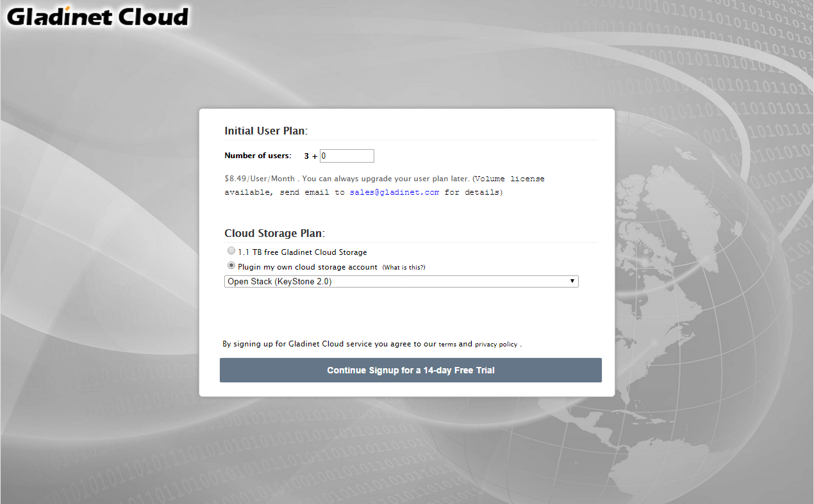Open the privacy policy link

click(496, 345)
